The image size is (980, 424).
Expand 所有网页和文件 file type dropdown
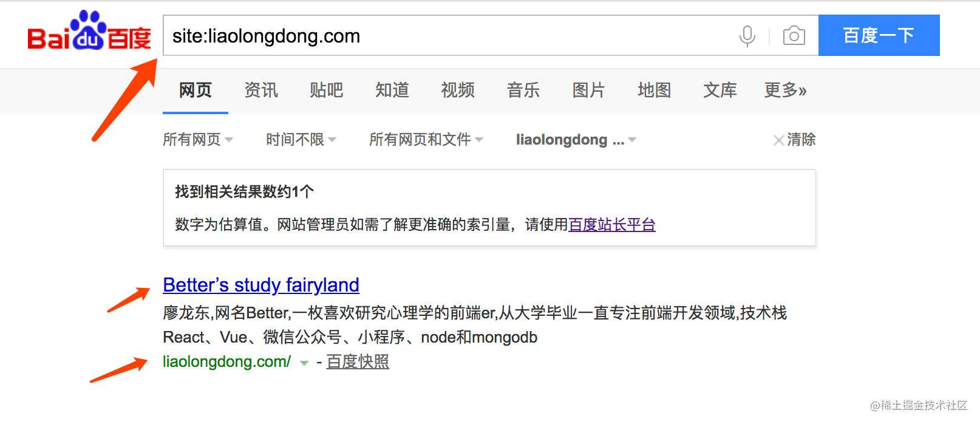coord(426,140)
